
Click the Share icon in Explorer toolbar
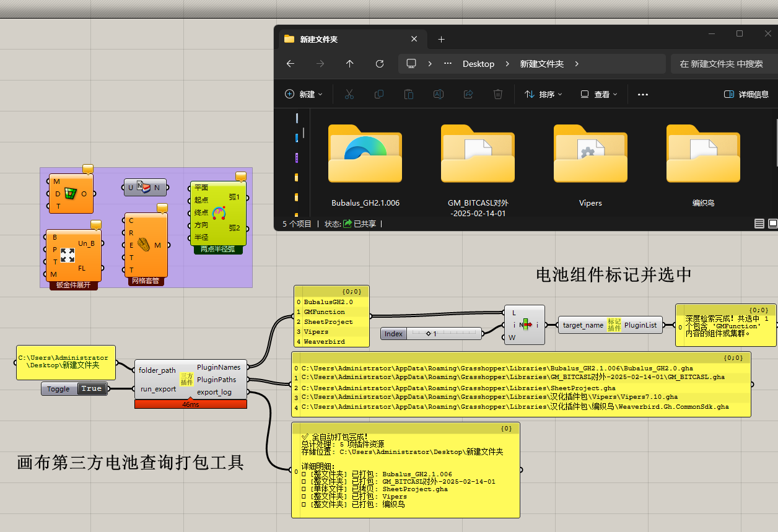468,94
